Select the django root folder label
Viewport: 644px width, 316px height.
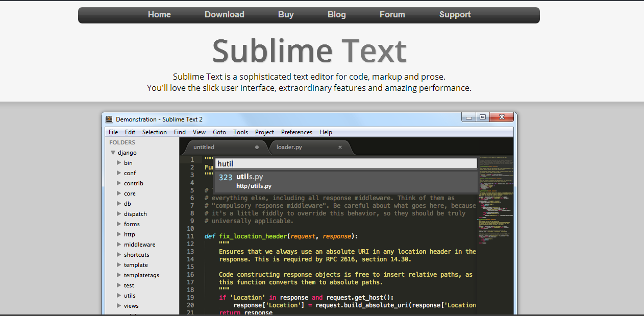(127, 153)
